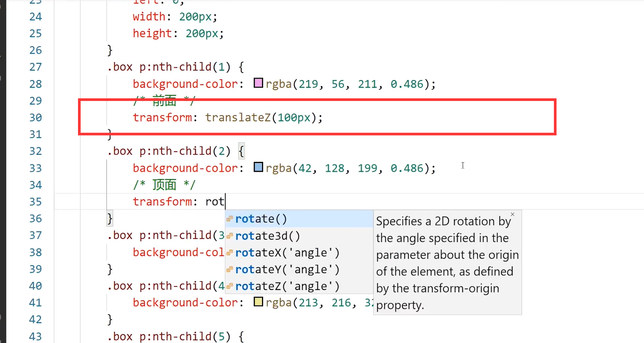Click line number 27 in gutter
Screen dimensions: 644x343
tap(36, 67)
